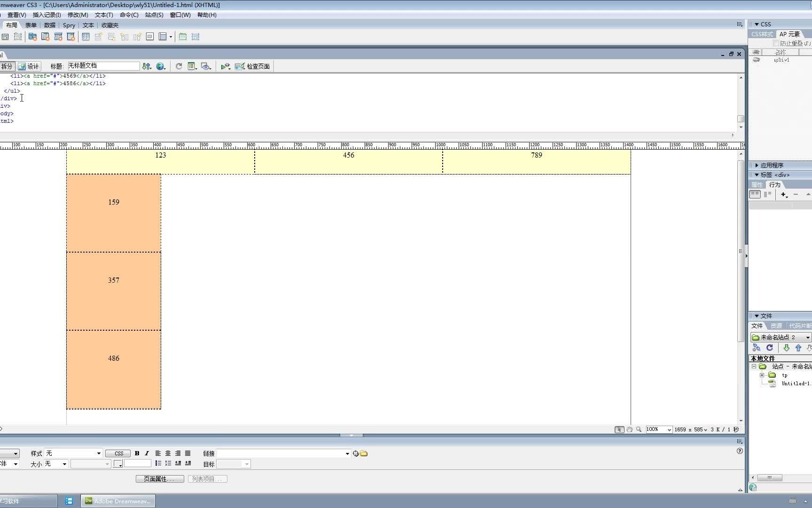Viewport: 812px width, 508px height.
Task: Toggle Bold formatting
Action: click(137, 453)
